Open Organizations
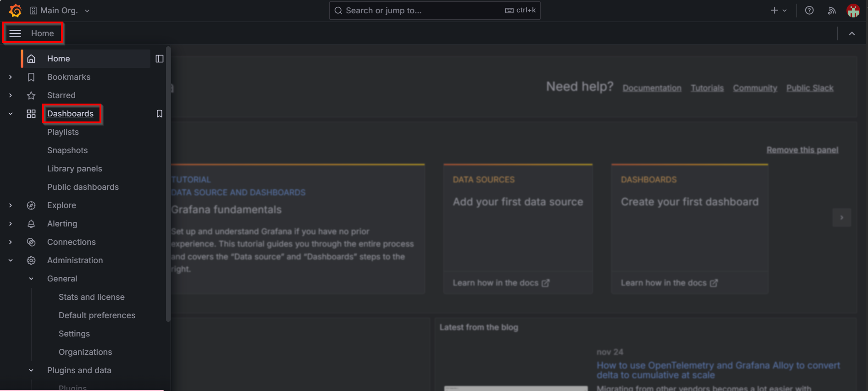 (85, 352)
